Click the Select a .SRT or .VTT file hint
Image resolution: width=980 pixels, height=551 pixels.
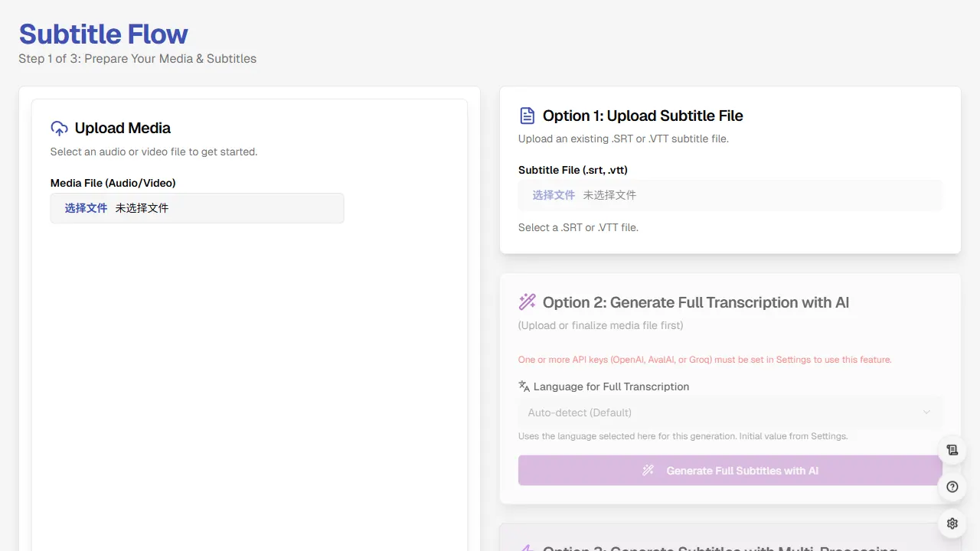[578, 227]
